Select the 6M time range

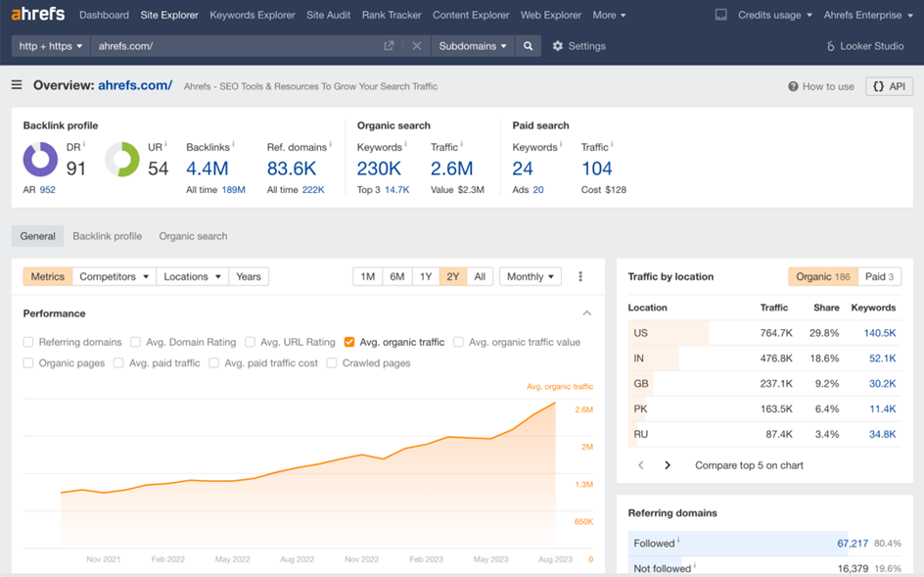[x=397, y=276]
